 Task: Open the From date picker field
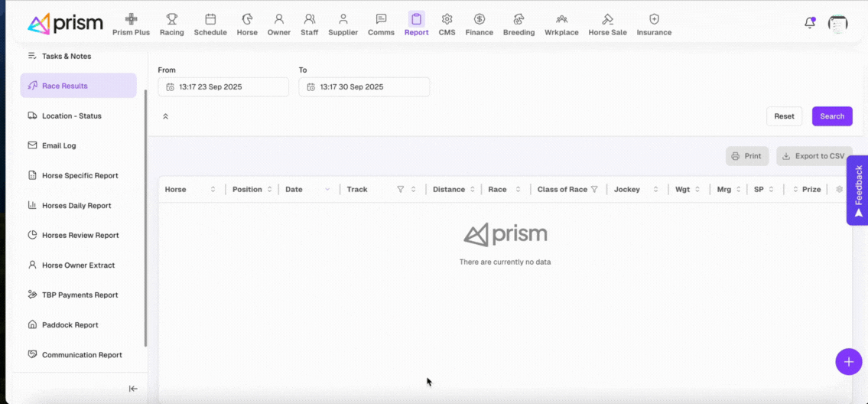coord(223,87)
